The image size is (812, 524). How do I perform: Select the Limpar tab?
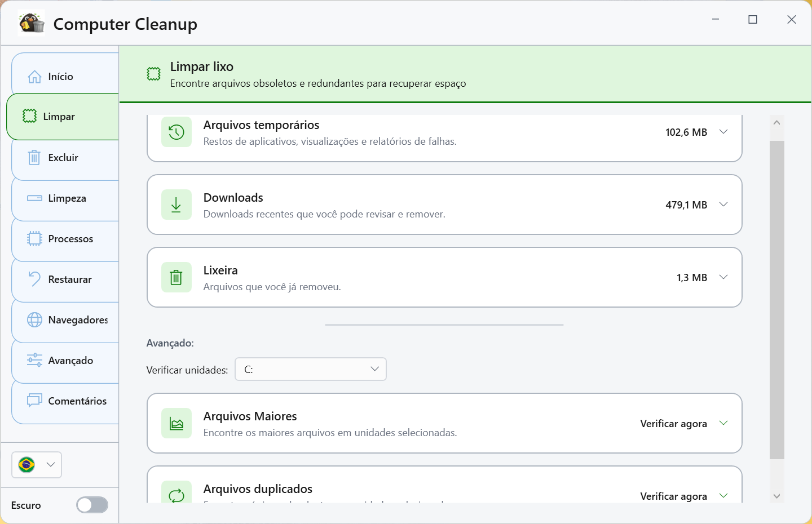click(63, 117)
